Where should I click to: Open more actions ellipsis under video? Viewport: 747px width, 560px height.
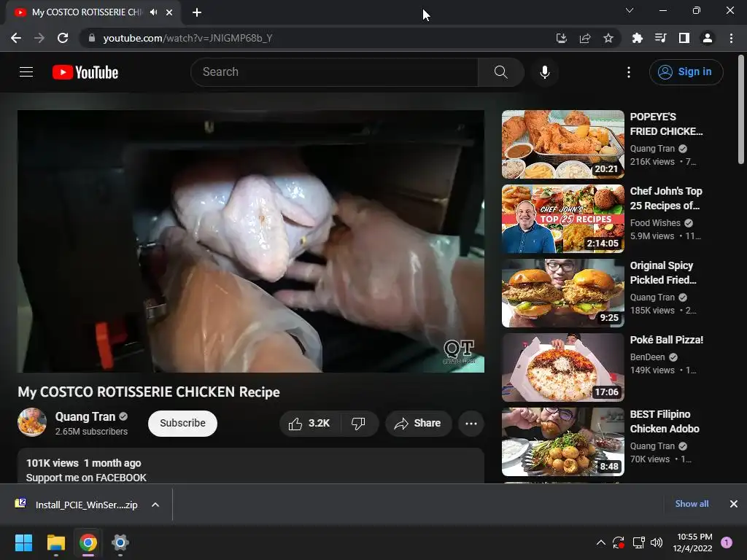(x=471, y=424)
